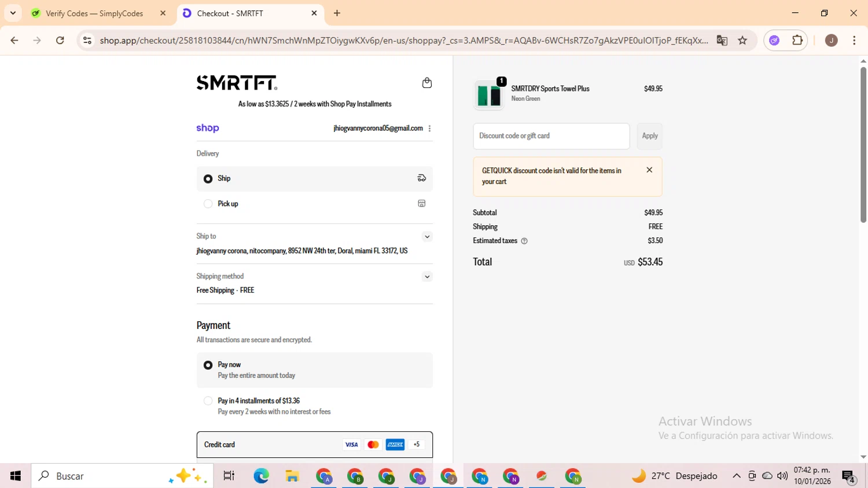
Task: Open the purple extension icon in toolbar
Action: (774, 41)
